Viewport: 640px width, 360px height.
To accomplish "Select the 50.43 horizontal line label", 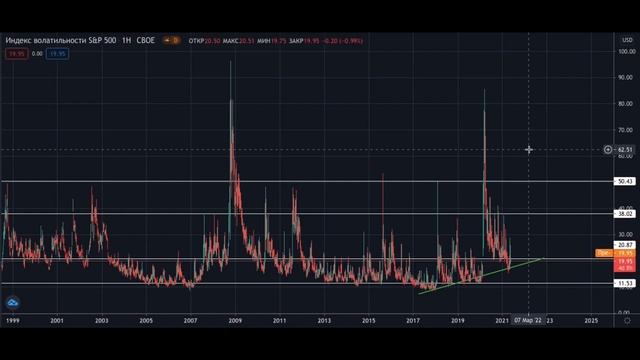I will pos(624,181).
